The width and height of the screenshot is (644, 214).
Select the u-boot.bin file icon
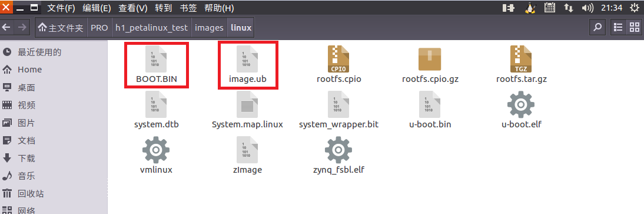(430, 104)
